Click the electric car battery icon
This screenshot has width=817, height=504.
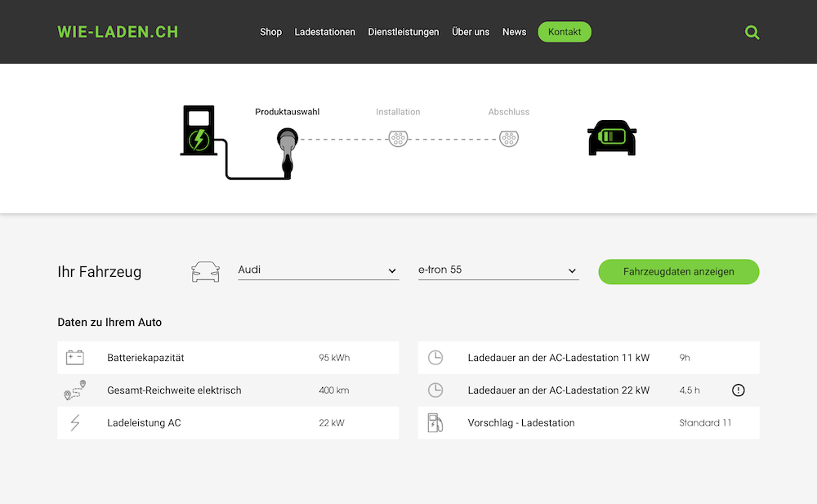(612, 137)
